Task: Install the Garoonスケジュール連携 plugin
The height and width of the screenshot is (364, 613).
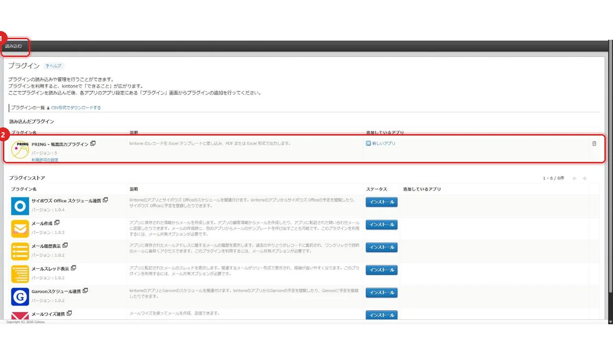Action: point(382,292)
